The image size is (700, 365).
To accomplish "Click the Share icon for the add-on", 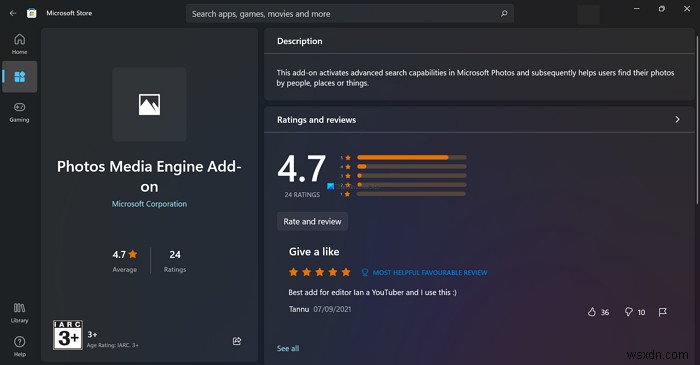I will pyautogui.click(x=237, y=341).
